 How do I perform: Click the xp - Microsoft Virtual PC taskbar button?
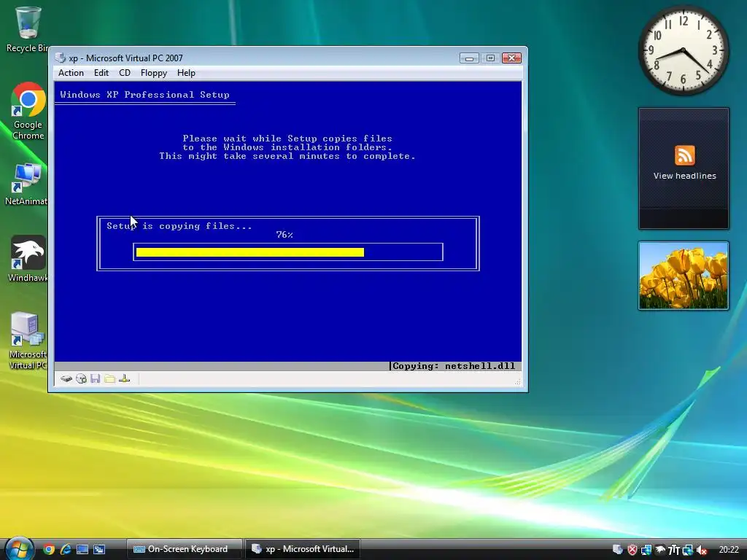(x=303, y=549)
